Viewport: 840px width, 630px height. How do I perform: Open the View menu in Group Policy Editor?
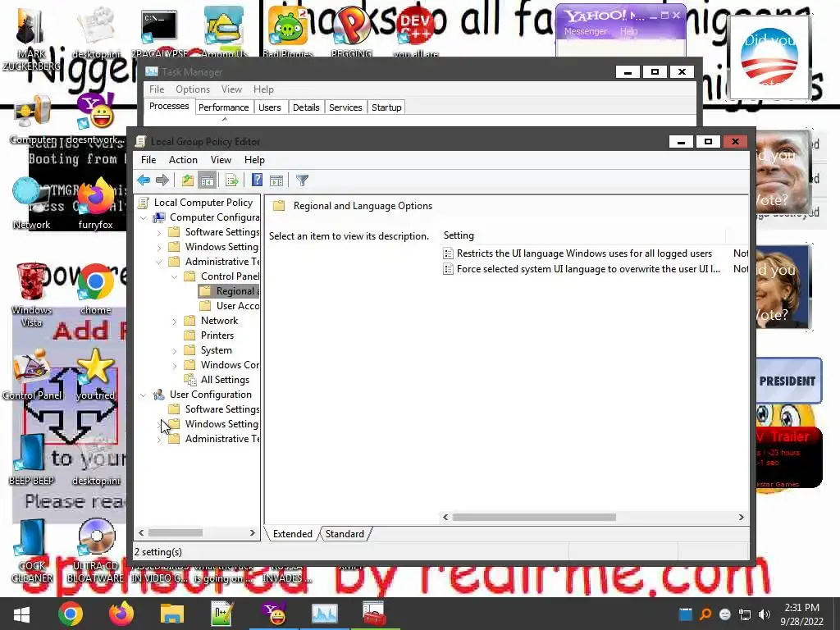coord(221,160)
